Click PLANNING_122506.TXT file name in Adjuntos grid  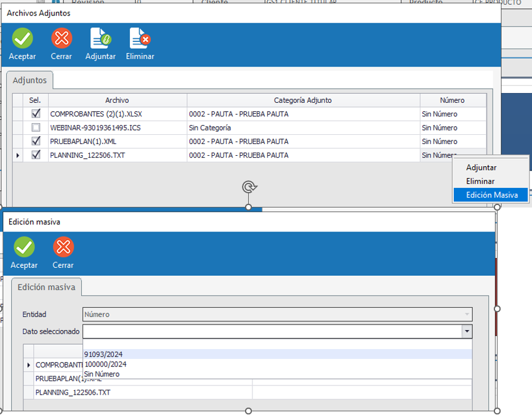point(87,155)
